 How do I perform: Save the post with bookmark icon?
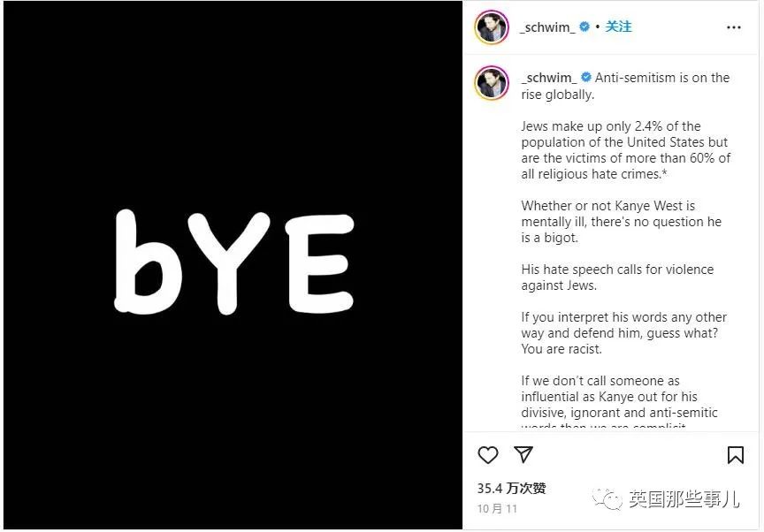click(x=735, y=455)
